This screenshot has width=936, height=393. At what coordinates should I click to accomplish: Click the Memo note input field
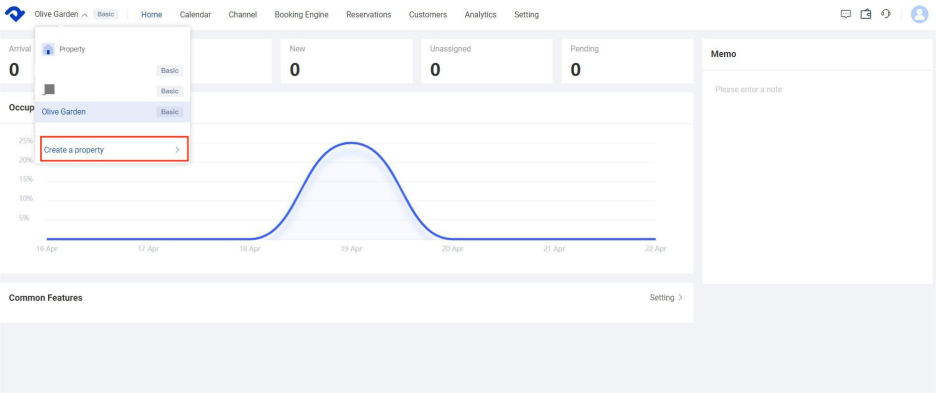coord(817,176)
